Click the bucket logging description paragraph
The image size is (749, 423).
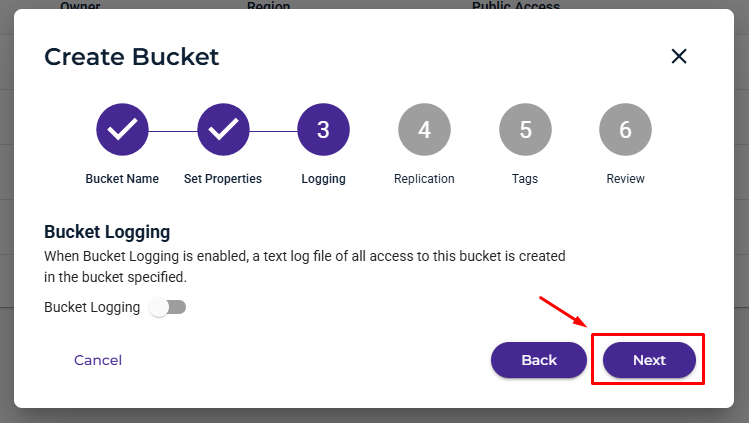click(304, 266)
